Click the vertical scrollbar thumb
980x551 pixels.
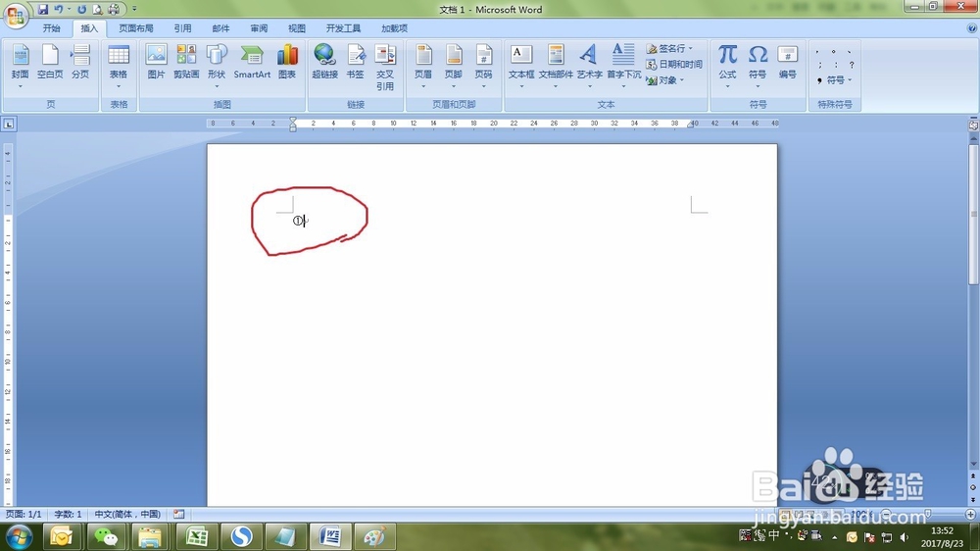pos(973,213)
